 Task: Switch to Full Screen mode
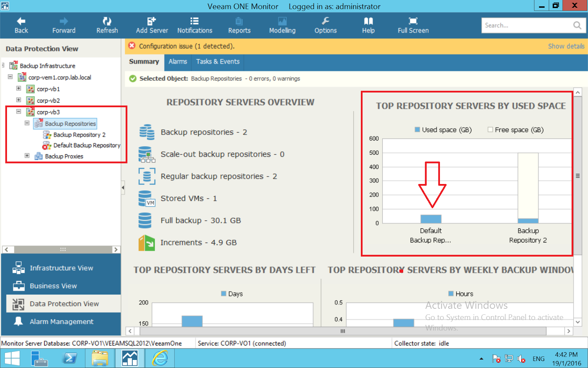413,25
